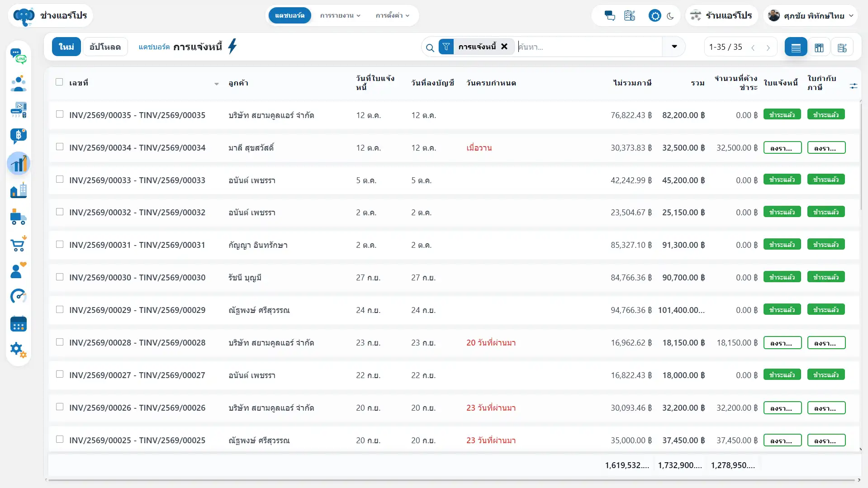Switch to list view
This screenshot has width=868, height=488.
click(796, 47)
